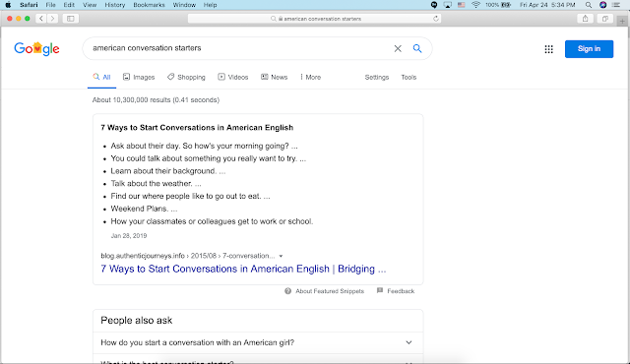
Task: Click the Sign in button
Action: coord(589,49)
